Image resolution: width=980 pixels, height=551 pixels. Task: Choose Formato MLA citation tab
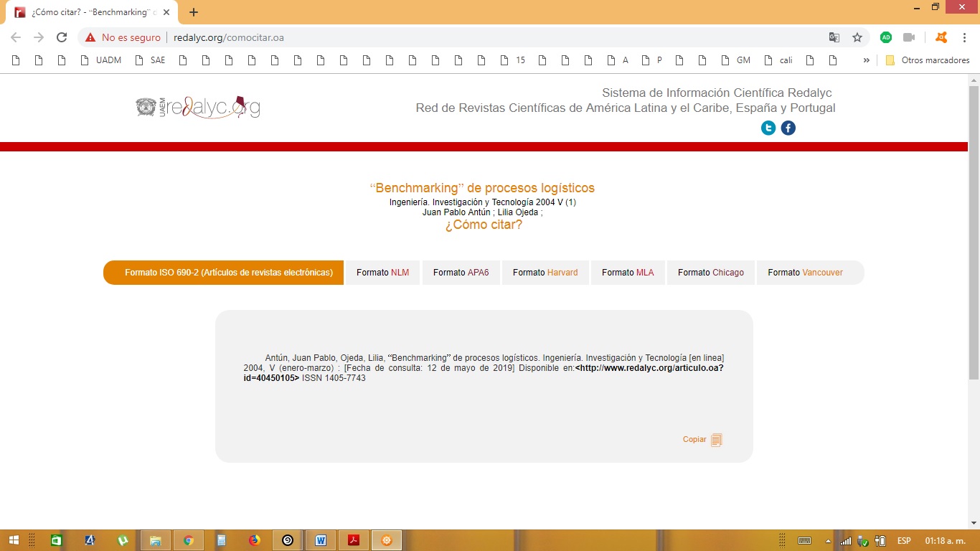click(x=628, y=273)
